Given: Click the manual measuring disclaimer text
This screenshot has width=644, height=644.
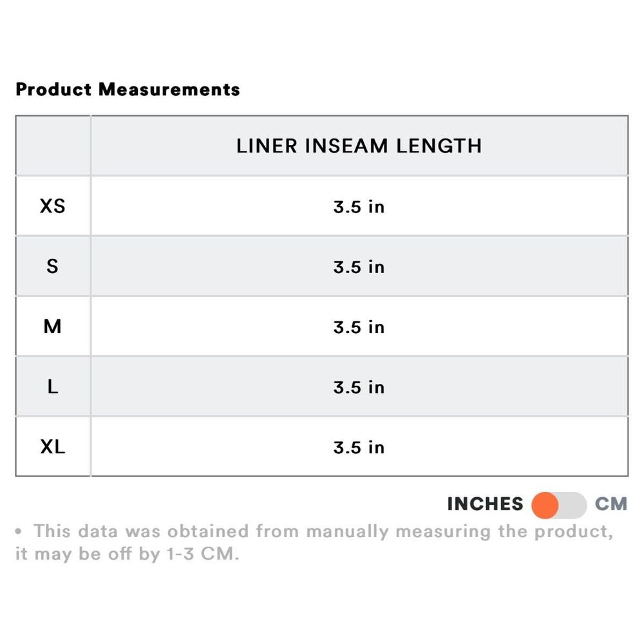Looking at the screenshot, I should pyautogui.click(x=322, y=532).
